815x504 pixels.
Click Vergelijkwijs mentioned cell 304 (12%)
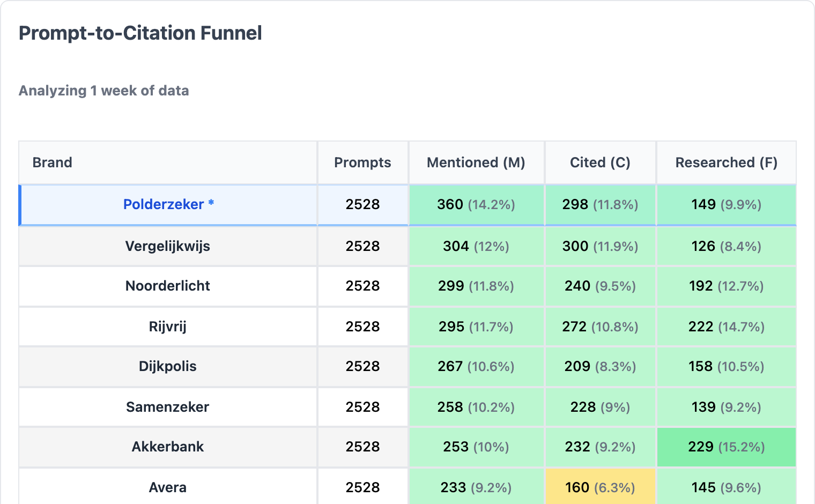[476, 246]
